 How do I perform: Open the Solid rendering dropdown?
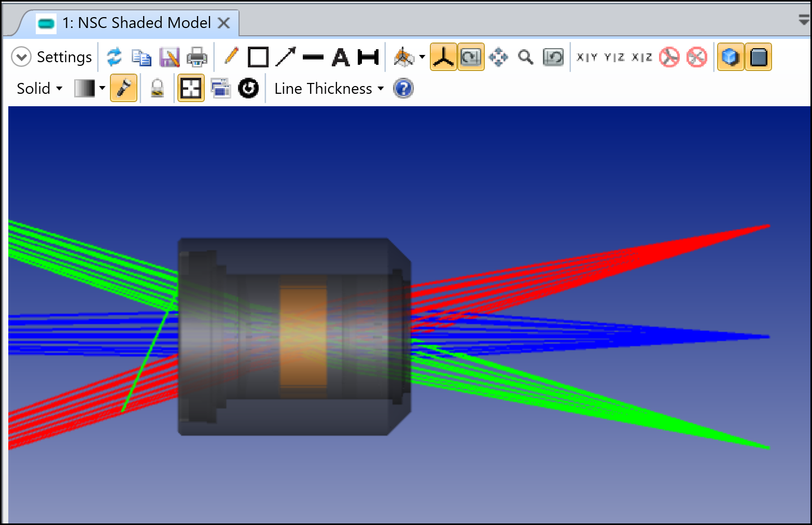tap(39, 89)
